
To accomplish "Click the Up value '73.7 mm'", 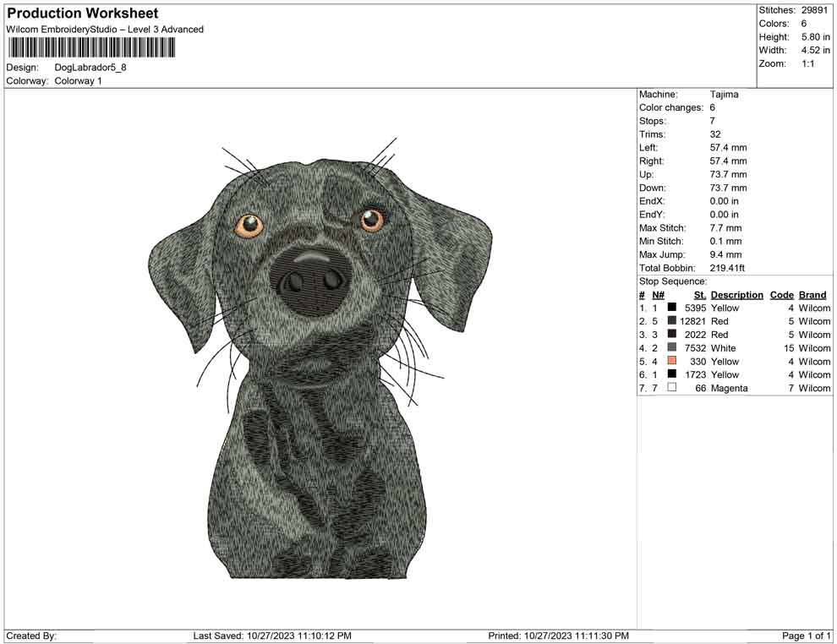I will point(728,174).
